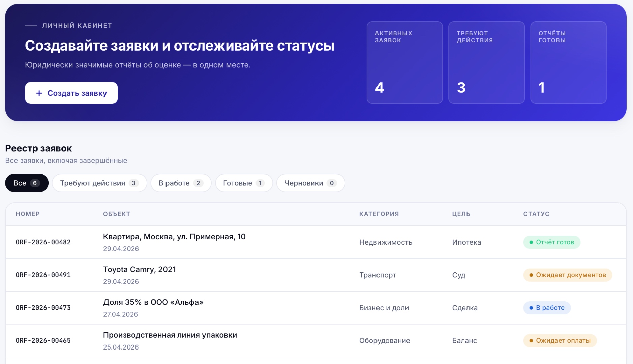Screen dimensions: 633x364
Task: Click Toyota Camry, 2021 object
Action: pos(140,269)
